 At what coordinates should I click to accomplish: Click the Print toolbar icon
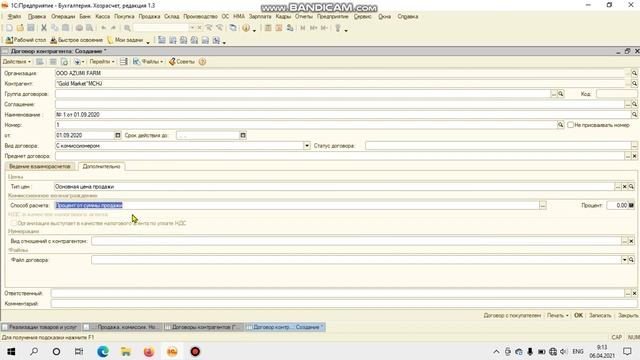(79, 28)
